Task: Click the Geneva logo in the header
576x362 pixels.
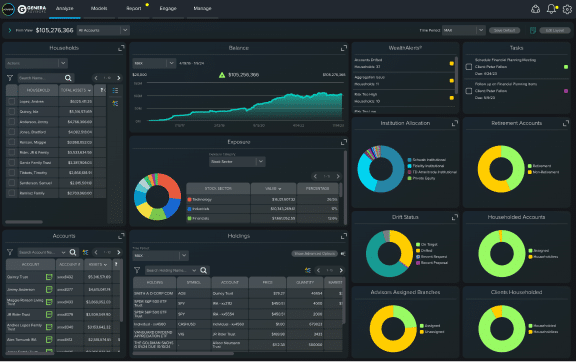Action: tap(32, 9)
